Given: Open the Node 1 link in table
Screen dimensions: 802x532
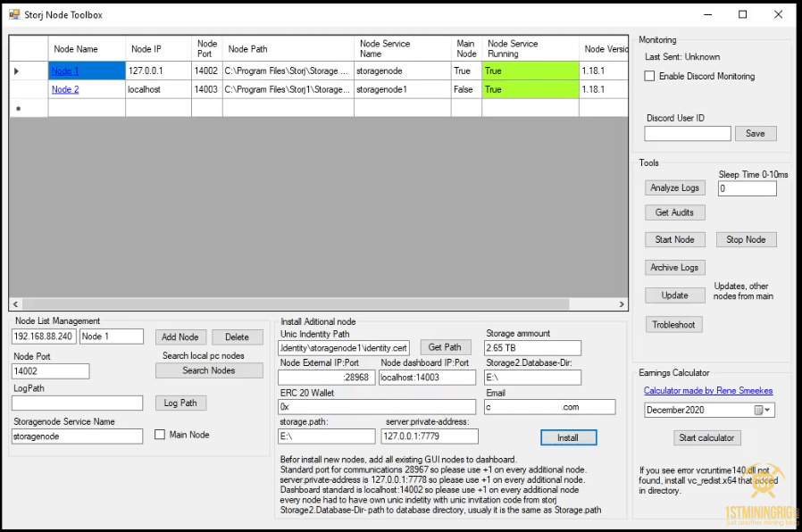Looking at the screenshot, I should [65, 71].
